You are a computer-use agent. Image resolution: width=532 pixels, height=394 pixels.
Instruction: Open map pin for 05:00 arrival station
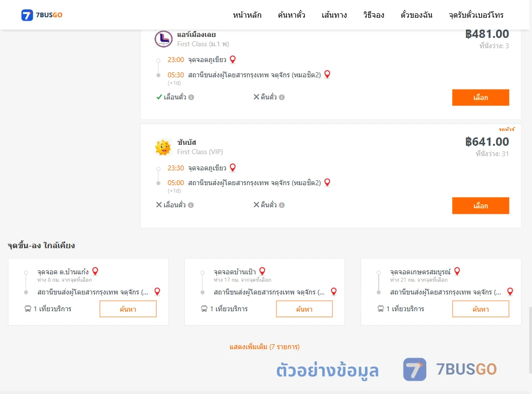tap(327, 183)
